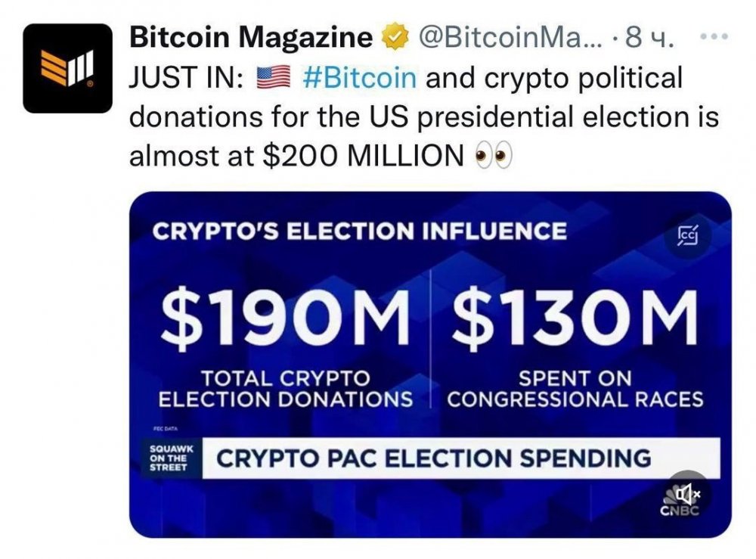
Task: Toggle closed captions on the video
Action: pyautogui.click(x=688, y=236)
